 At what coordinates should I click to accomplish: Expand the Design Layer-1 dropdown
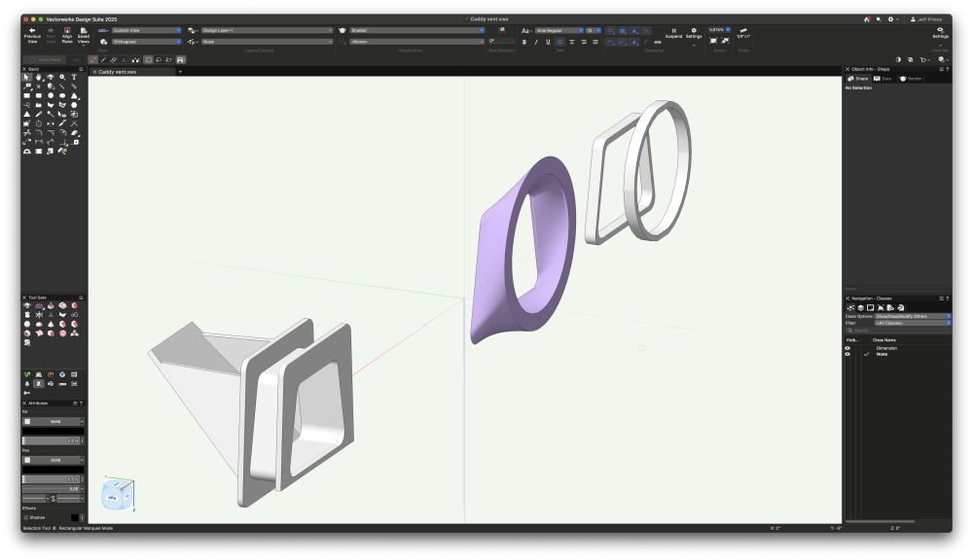click(x=267, y=30)
